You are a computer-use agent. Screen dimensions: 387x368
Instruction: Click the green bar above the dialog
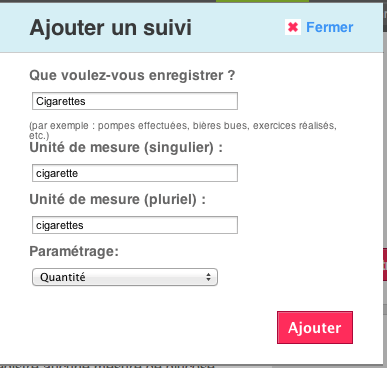coord(262,1)
